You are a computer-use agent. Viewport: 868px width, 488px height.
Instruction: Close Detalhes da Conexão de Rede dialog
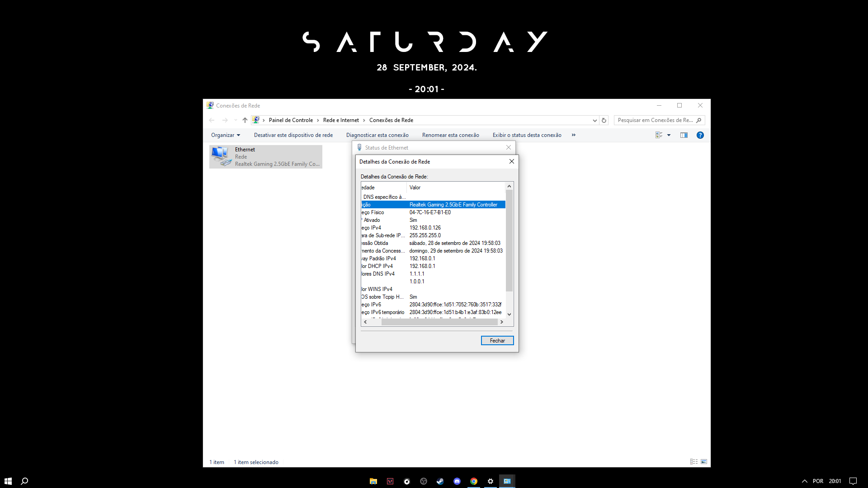tap(512, 161)
